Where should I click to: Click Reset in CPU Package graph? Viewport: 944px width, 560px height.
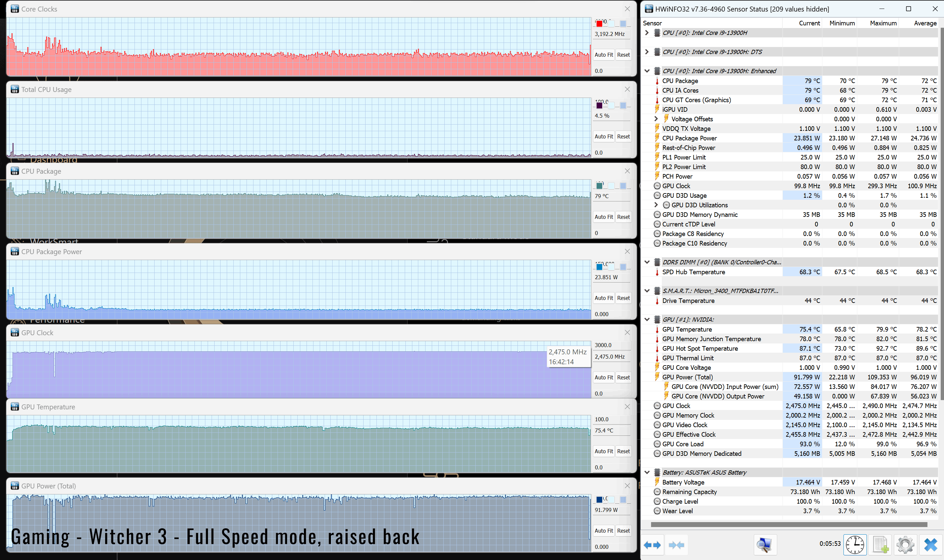tap(623, 217)
